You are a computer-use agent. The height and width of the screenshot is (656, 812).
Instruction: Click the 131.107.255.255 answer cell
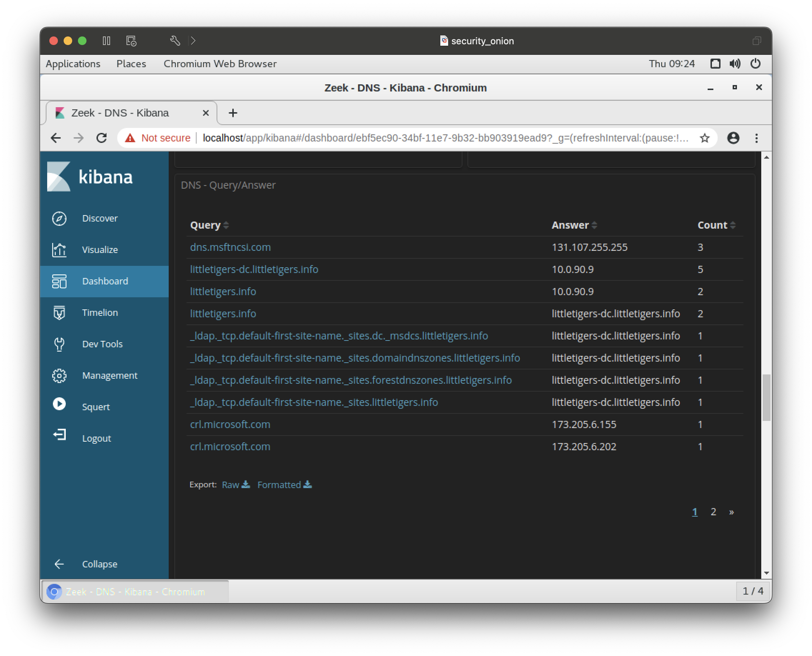coord(589,247)
